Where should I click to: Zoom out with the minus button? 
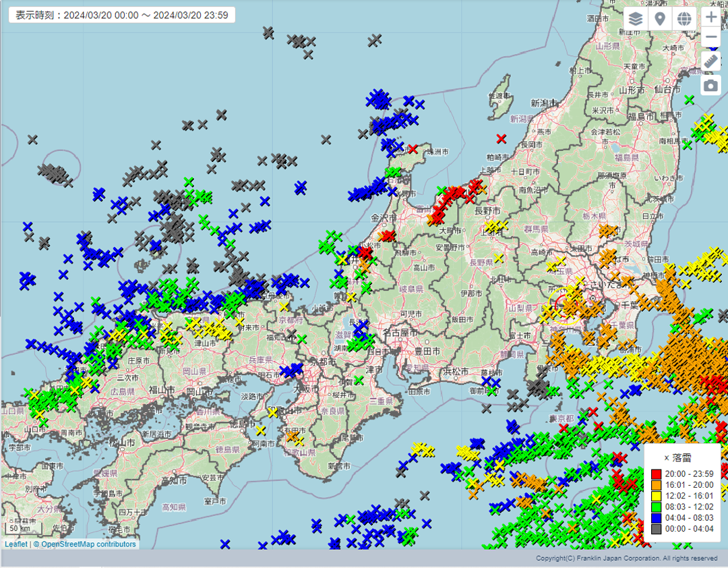click(x=711, y=37)
